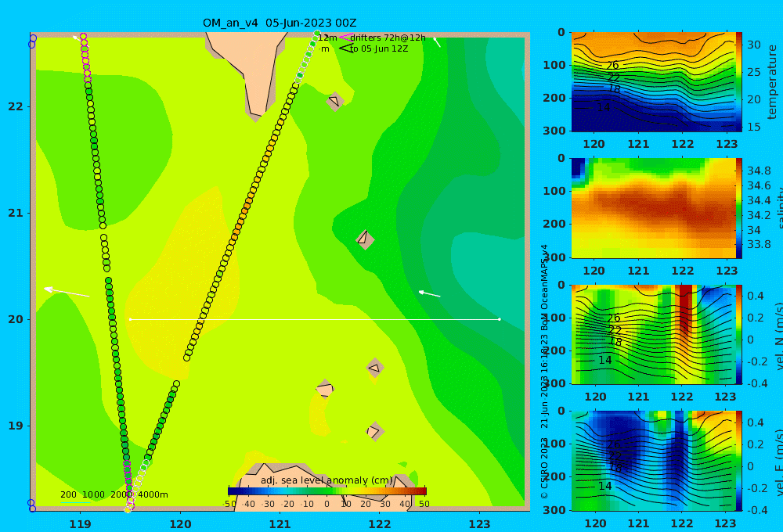Click the 'to 05 Jun 12Z' legend label
This screenshot has width=783, height=532.
(x=379, y=49)
